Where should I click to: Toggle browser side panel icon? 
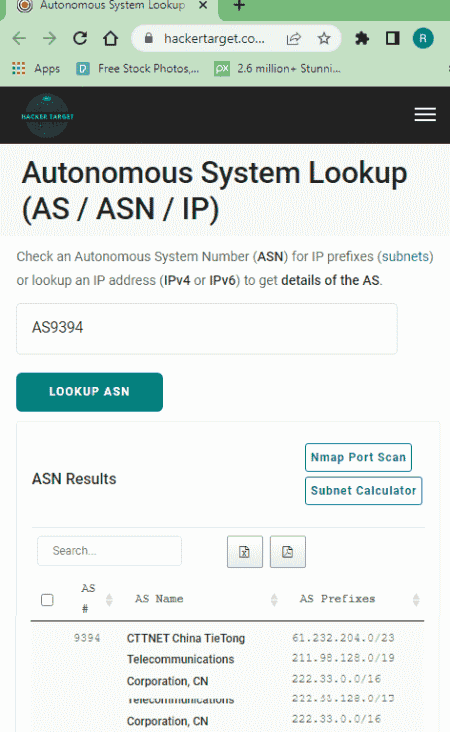[x=393, y=38]
